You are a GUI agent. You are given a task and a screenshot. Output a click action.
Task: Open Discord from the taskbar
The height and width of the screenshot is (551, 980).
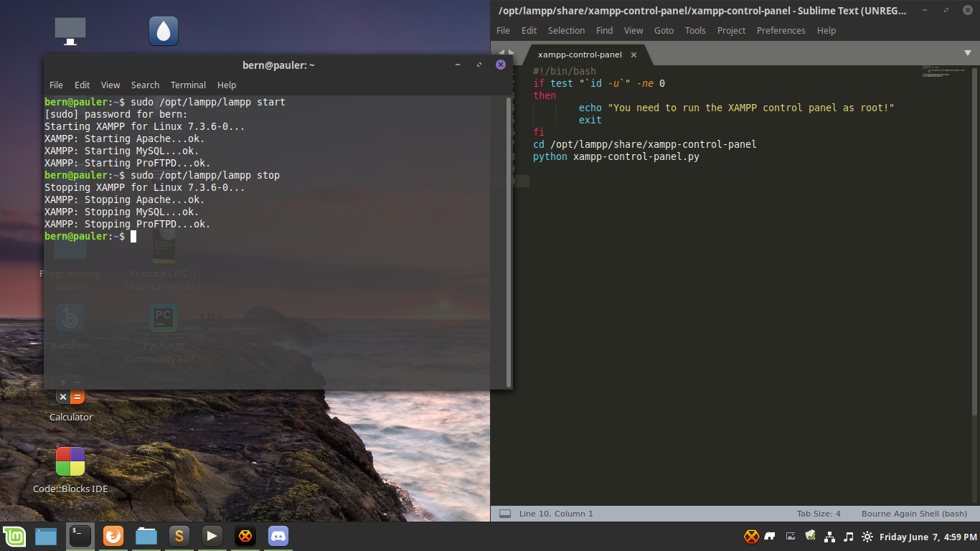pyautogui.click(x=278, y=536)
